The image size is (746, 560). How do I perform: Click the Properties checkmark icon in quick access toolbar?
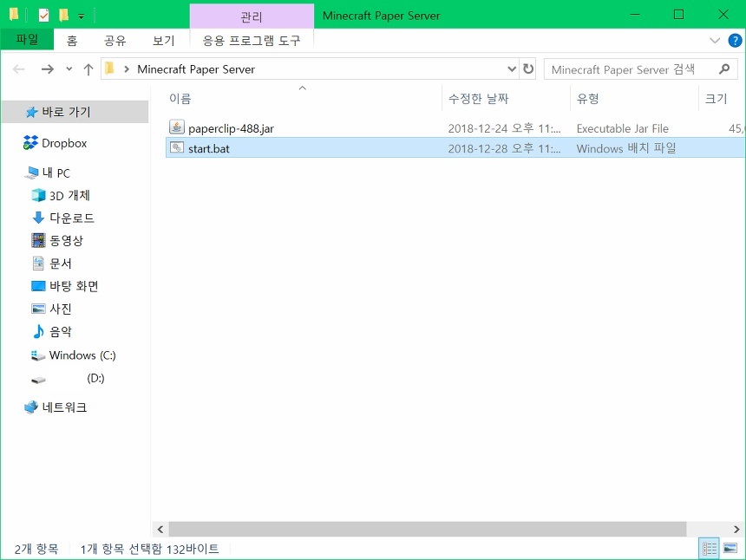pos(43,16)
